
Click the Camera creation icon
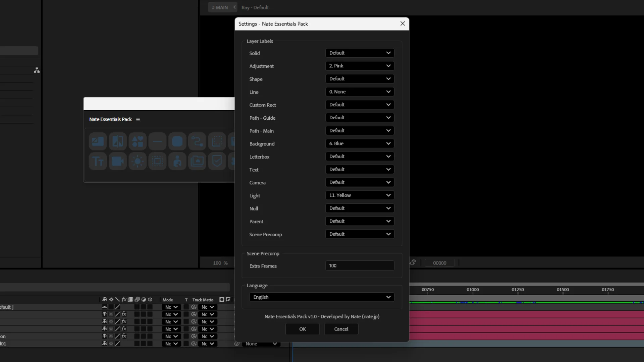118,161
